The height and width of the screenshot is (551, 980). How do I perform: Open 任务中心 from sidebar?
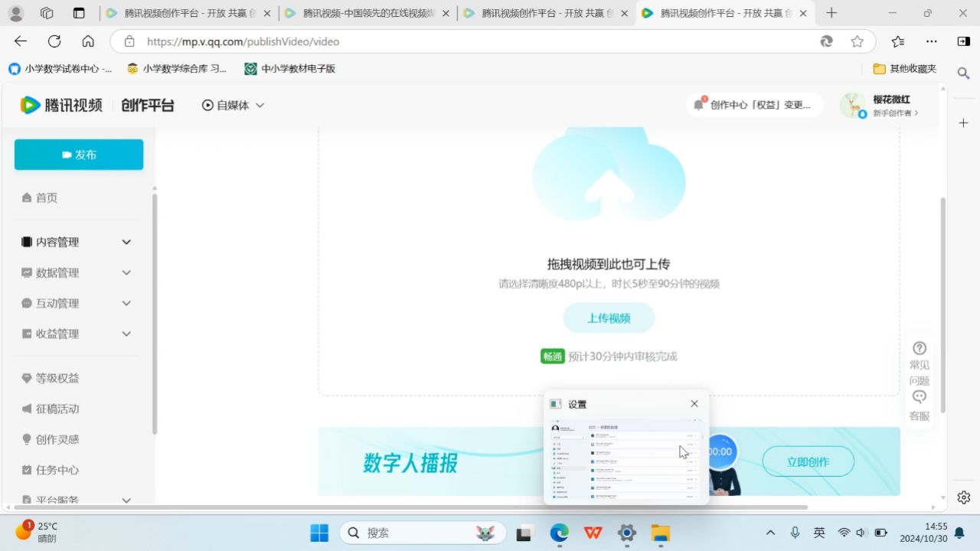[x=57, y=470]
